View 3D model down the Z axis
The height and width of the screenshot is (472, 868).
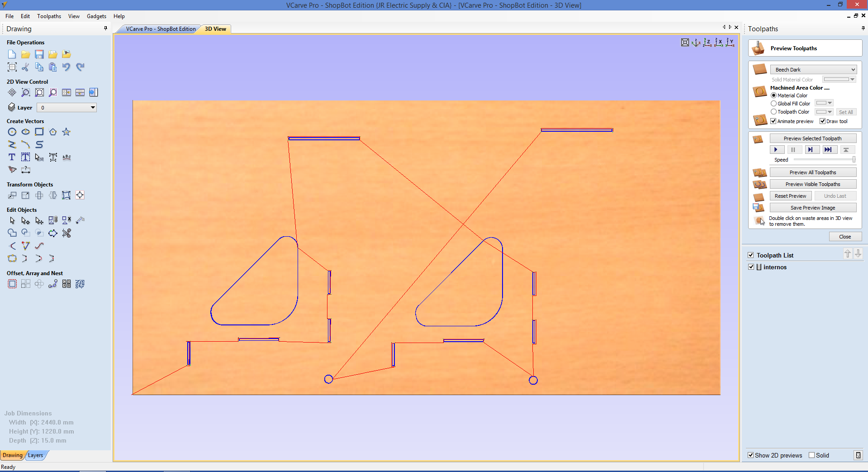point(707,43)
